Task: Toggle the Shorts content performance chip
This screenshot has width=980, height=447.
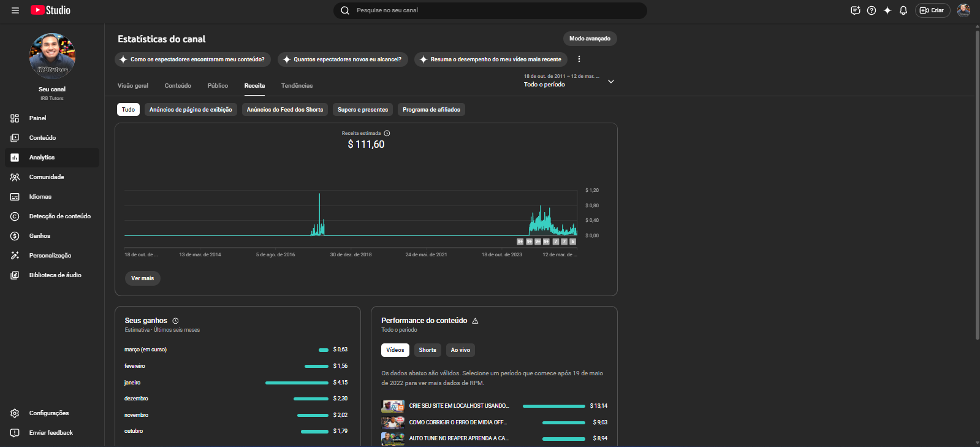Action: (427, 350)
